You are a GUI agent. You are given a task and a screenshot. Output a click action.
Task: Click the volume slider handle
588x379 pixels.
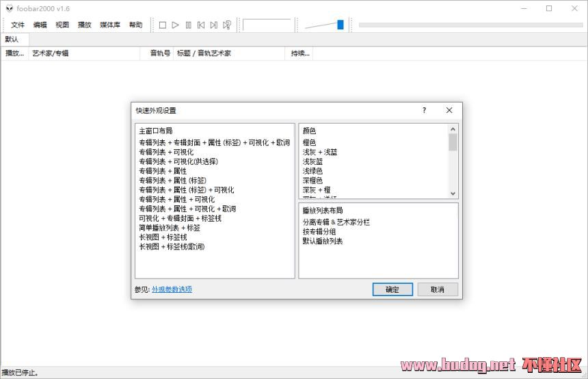pyautogui.click(x=340, y=25)
